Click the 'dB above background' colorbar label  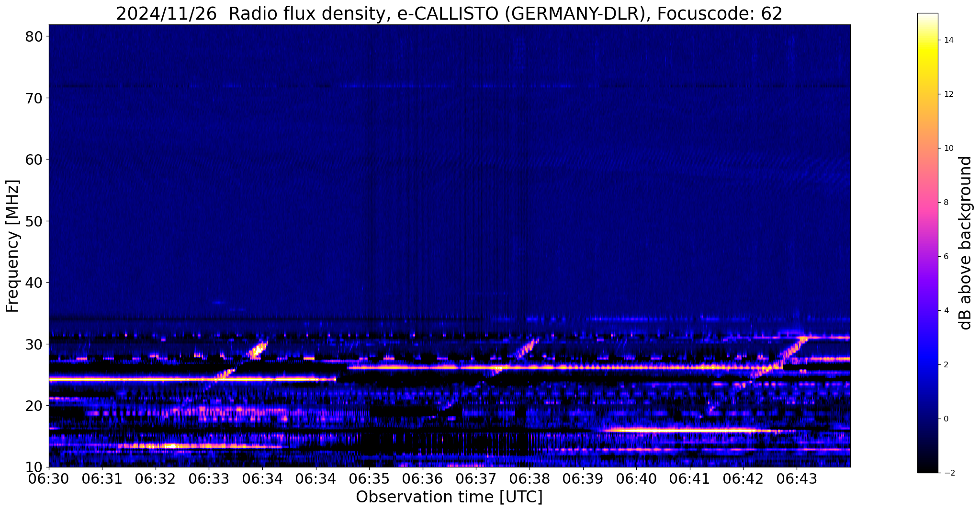coord(966,243)
